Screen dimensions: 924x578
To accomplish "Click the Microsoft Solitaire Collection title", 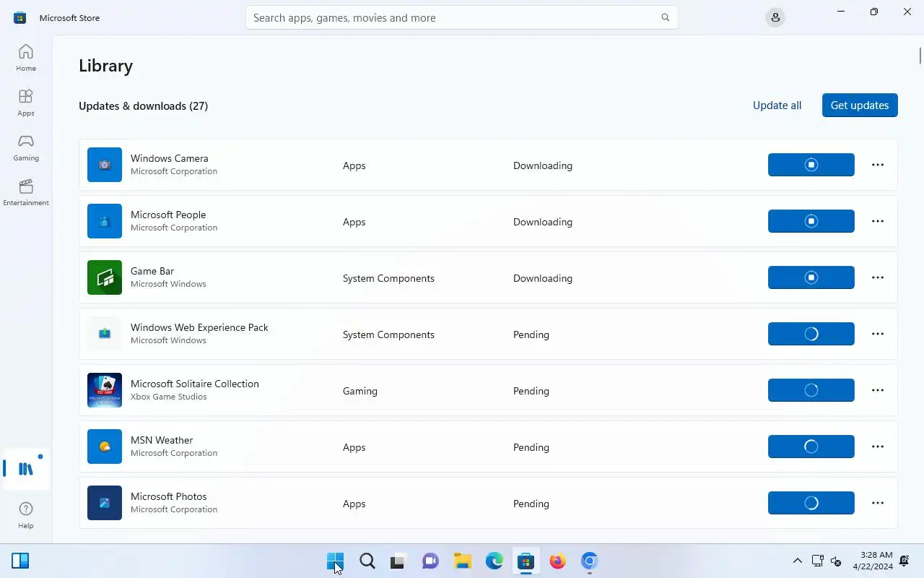I will pos(195,384).
